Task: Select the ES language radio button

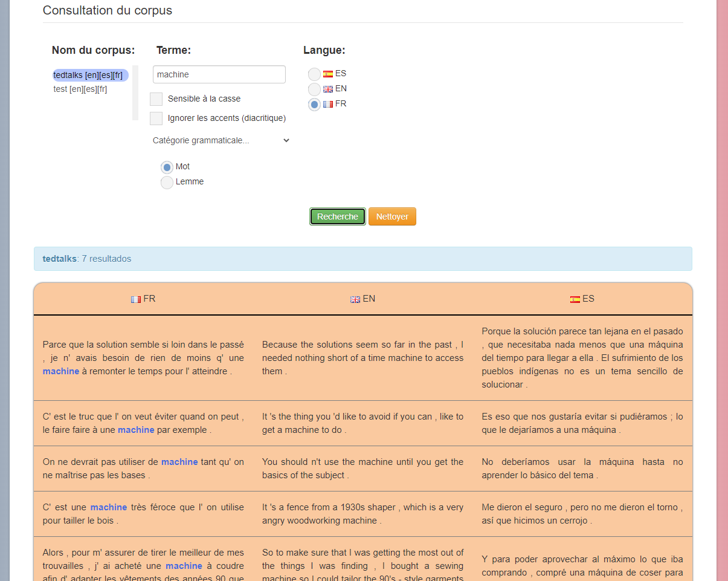Action: [314, 74]
